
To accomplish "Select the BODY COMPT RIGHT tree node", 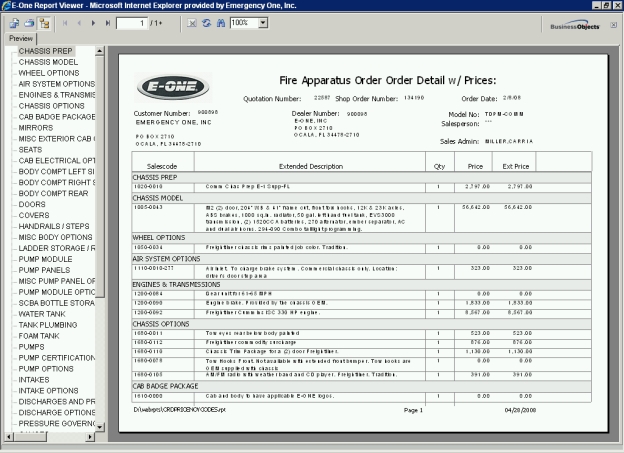I will coord(57,182).
